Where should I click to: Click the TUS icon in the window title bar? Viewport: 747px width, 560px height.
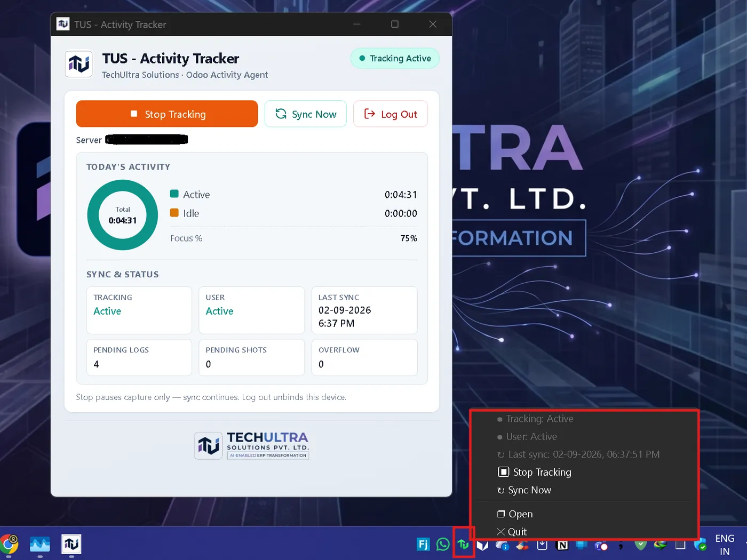[63, 24]
